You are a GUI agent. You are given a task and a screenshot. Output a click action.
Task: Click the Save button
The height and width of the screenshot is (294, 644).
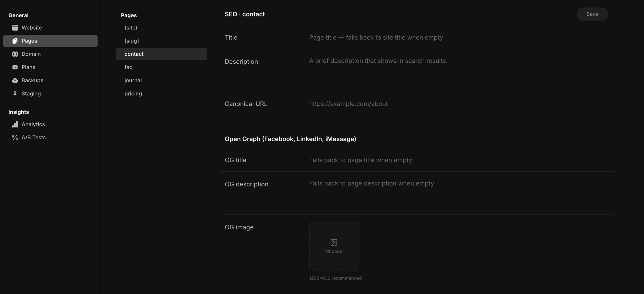(x=592, y=14)
